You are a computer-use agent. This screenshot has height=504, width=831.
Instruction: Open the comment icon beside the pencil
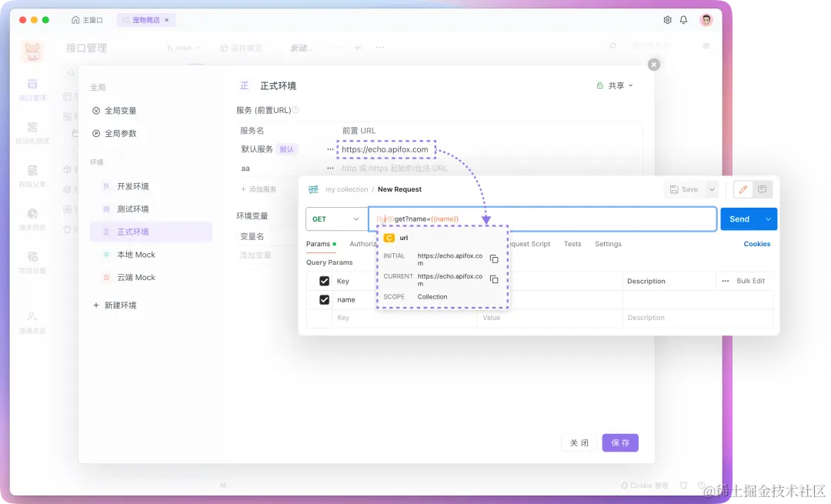pyautogui.click(x=762, y=189)
